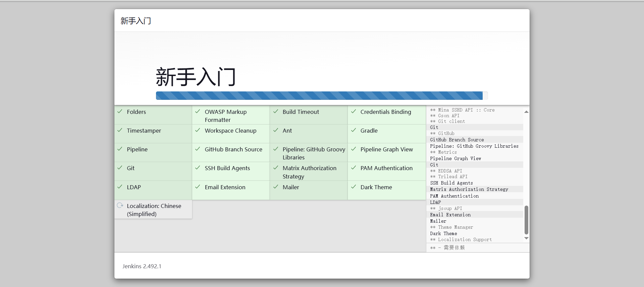Click the checkmark next to OWASP Markup Formatter
Viewport: 644px width, 287px height.
tap(198, 112)
